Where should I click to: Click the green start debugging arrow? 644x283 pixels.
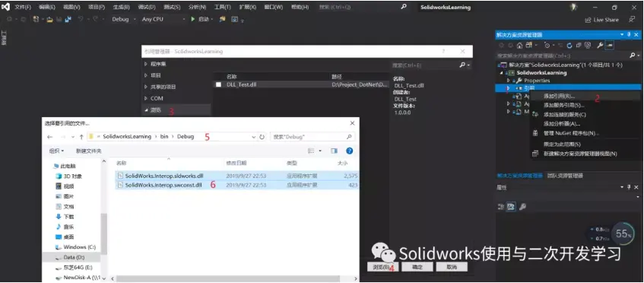192,19
